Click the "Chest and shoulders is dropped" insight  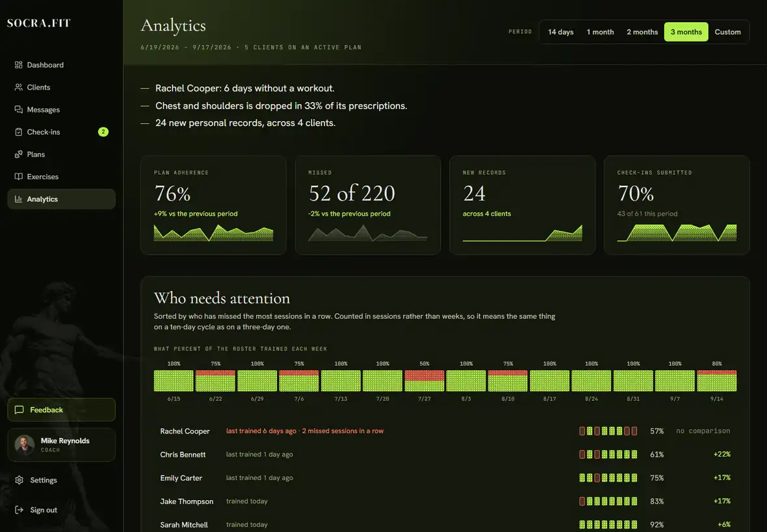(x=281, y=106)
